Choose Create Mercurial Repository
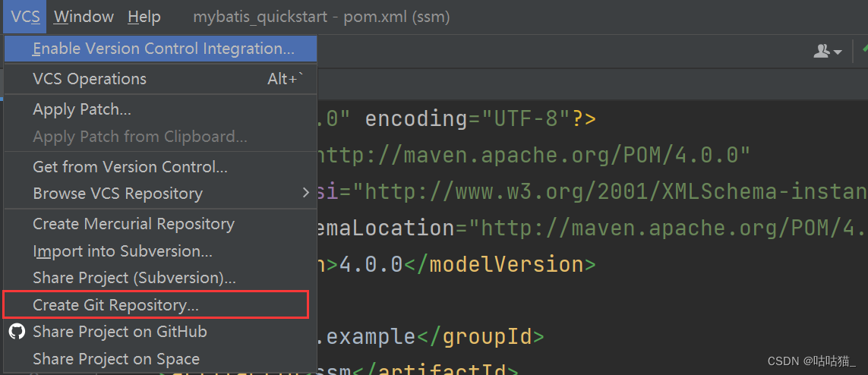Image resolution: width=868 pixels, height=375 pixels. click(160, 224)
